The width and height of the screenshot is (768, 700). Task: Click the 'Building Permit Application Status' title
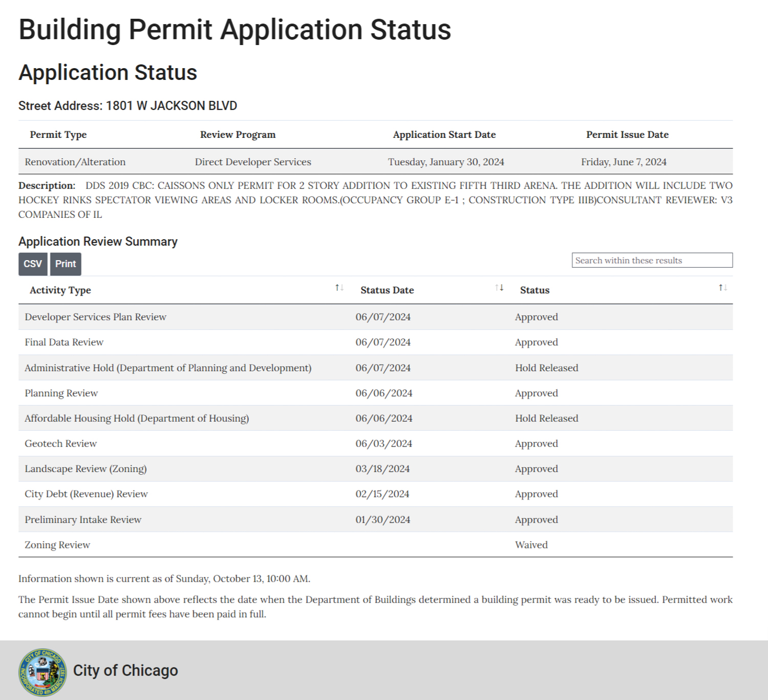click(x=235, y=30)
